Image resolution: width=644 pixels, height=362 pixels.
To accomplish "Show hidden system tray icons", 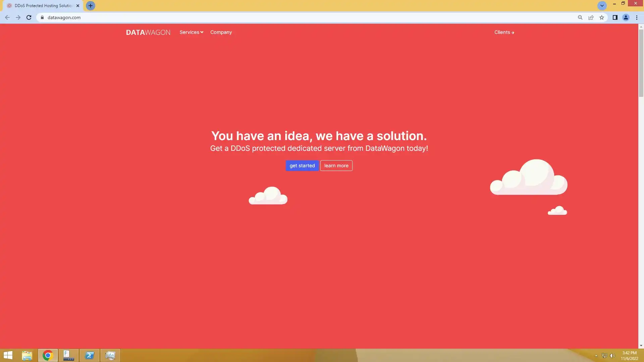I will pyautogui.click(x=596, y=356).
